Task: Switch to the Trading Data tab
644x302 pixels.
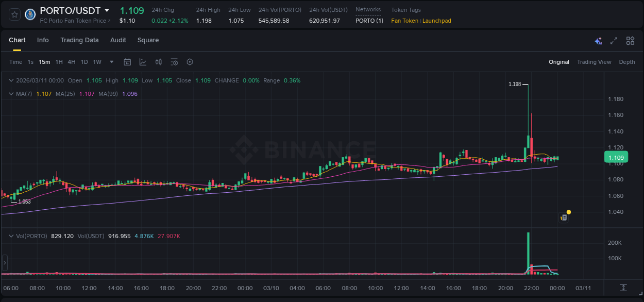Action: point(79,40)
